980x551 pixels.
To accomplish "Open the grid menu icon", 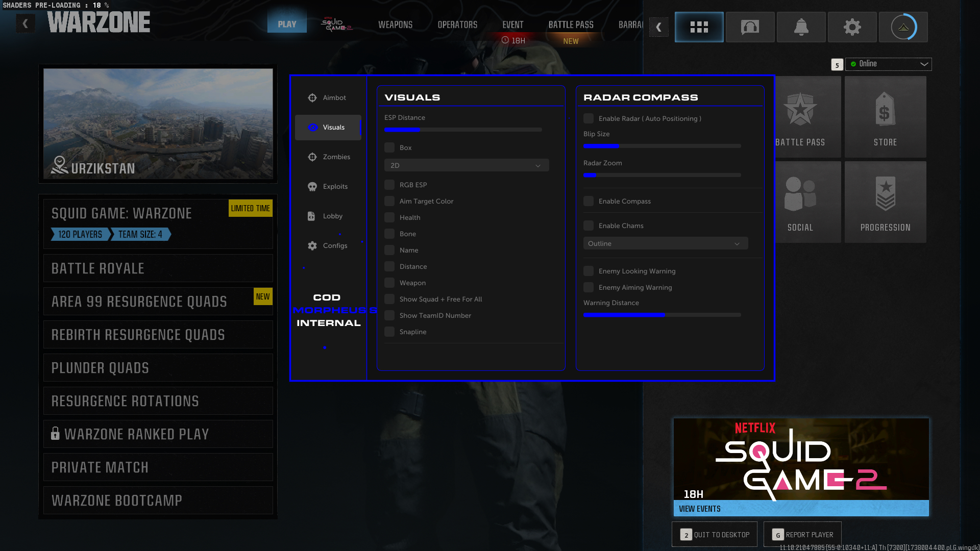I will point(699,27).
